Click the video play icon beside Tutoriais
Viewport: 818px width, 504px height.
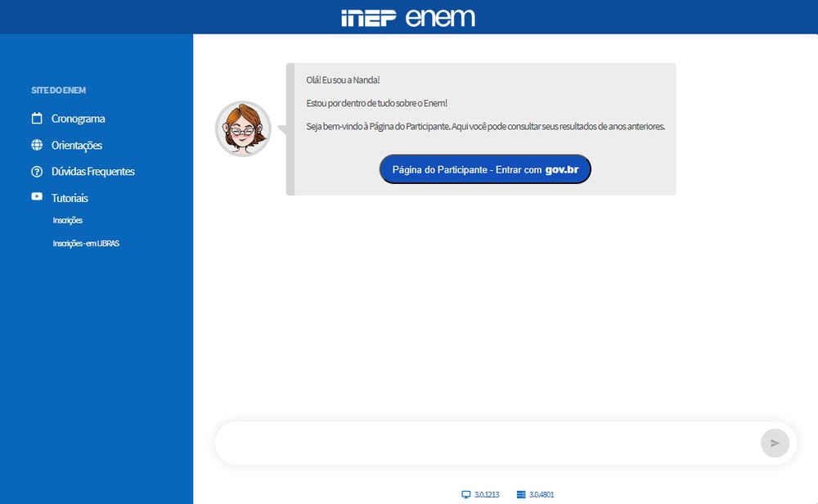[37, 197]
